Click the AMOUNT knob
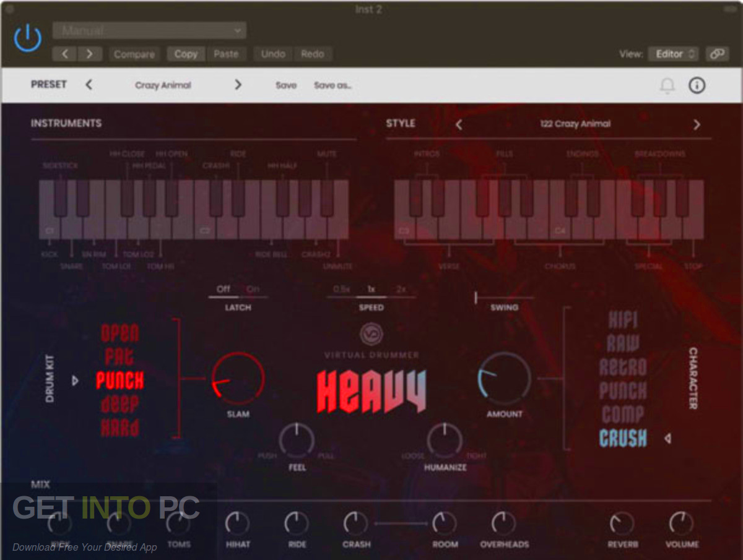743x560 pixels. click(504, 379)
